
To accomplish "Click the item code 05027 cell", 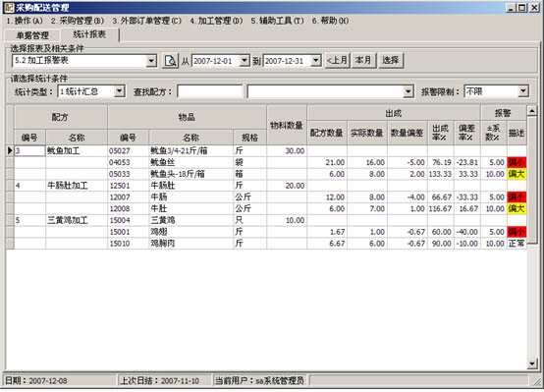I will 128,150.
